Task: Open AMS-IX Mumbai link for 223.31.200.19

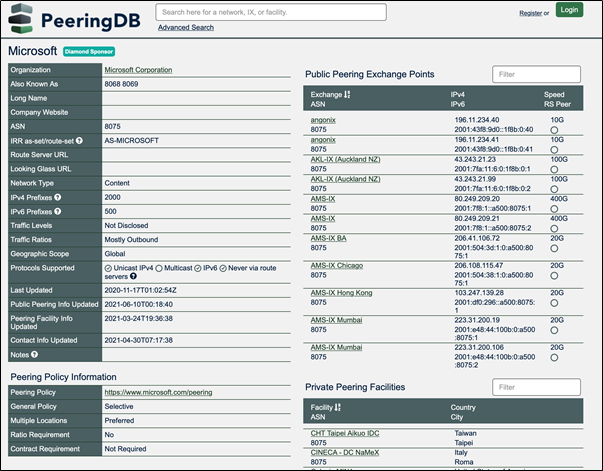Action: [336, 320]
